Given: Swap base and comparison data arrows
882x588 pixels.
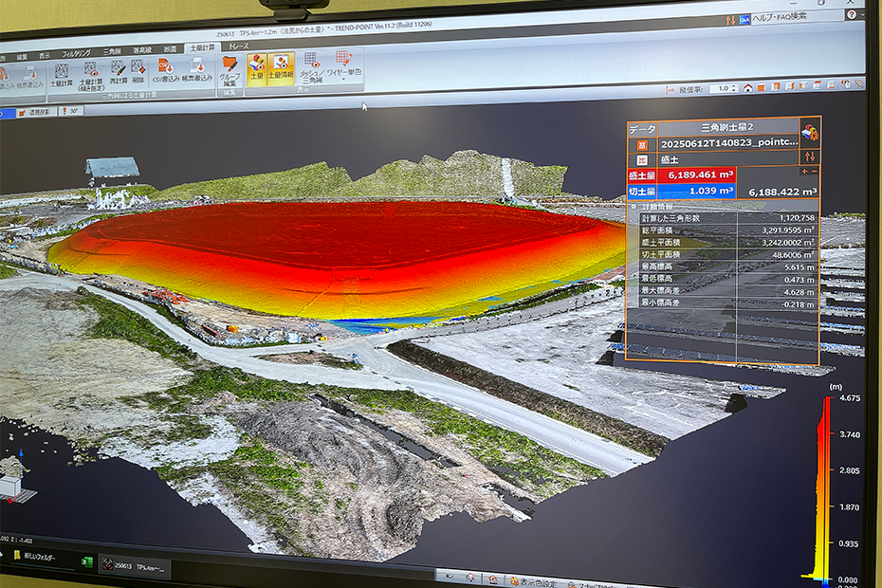Looking at the screenshot, I should click(x=809, y=156).
